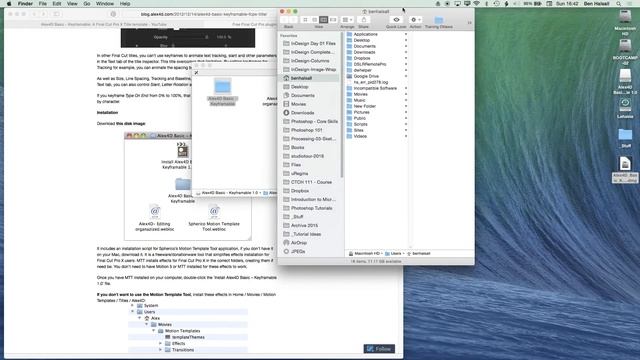Click 'this disk image' link in blog
This screenshot has height=360, width=640.
click(131, 123)
